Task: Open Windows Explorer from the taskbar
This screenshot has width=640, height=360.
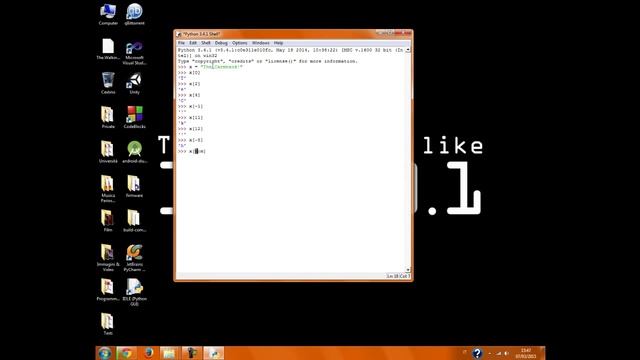Action: coord(169,353)
